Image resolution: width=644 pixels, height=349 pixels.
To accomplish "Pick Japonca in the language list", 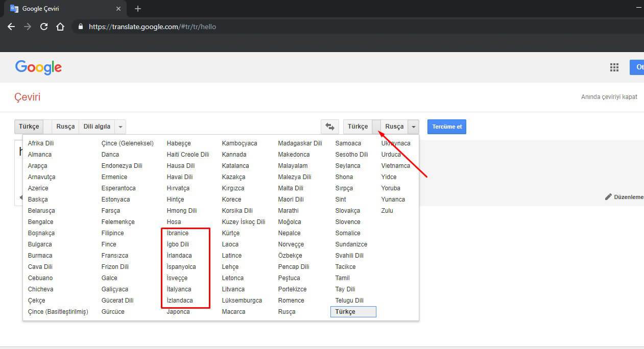I will (178, 312).
